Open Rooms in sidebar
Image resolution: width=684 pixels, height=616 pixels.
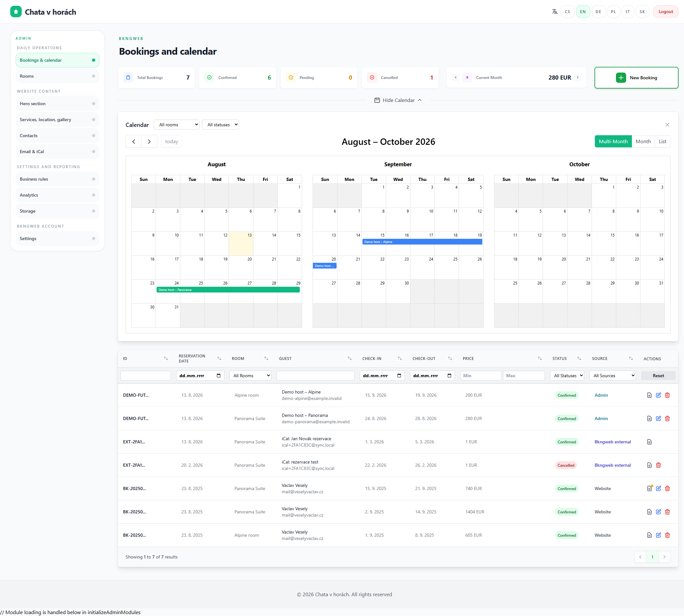tap(57, 76)
